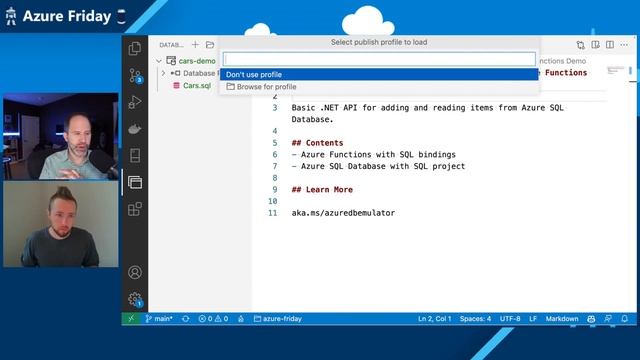Viewport: 640px width, 360px height.
Task: Focus the publish profile search box
Action: (379, 59)
